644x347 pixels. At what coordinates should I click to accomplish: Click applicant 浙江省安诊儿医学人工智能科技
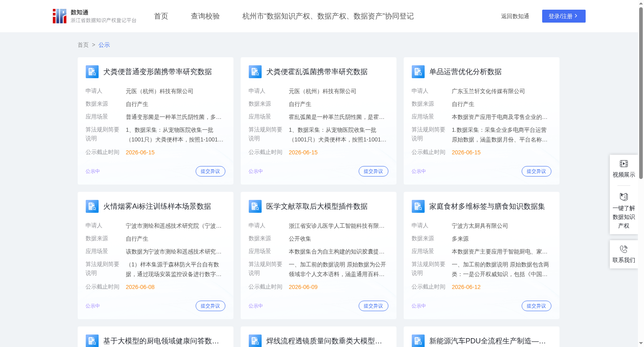336,226
